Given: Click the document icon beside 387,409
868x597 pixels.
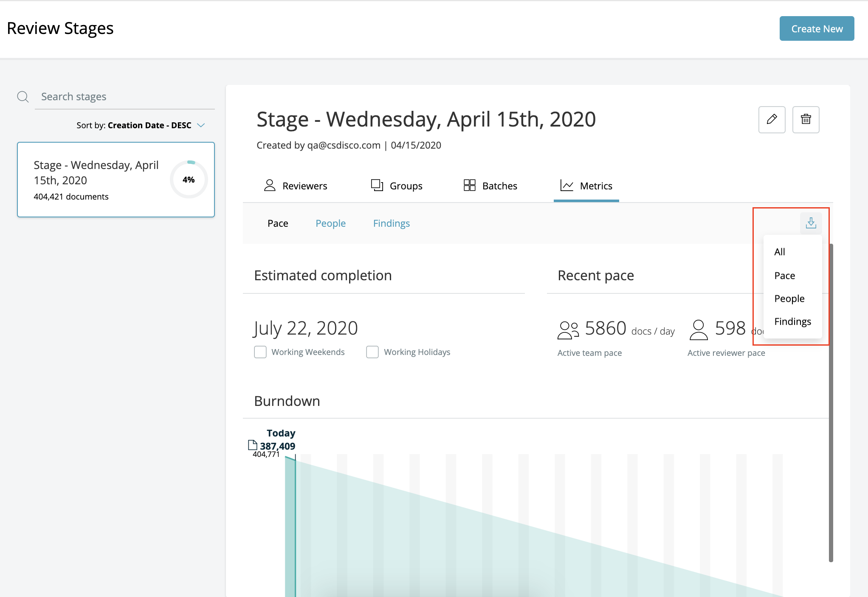Looking at the screenshot, I should coord(253,445).
